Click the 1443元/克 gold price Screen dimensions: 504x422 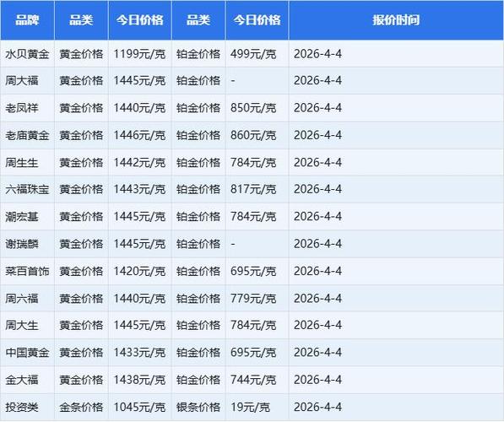click(x=139, y=189)
